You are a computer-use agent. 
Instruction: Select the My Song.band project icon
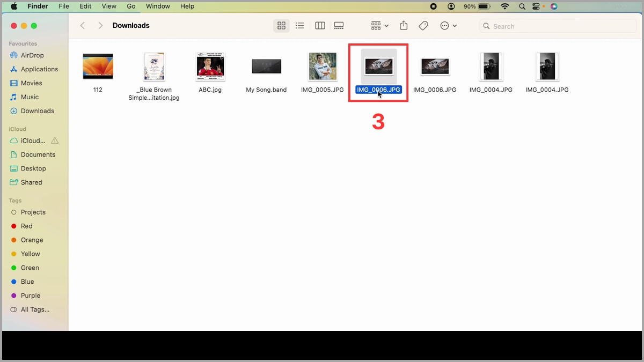(267, 67)
